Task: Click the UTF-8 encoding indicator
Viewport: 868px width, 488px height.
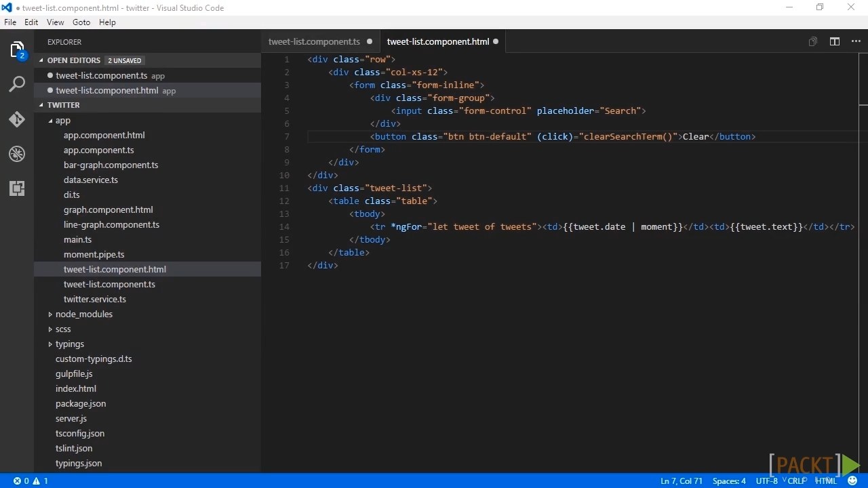Action: click(x=766, y=481)
